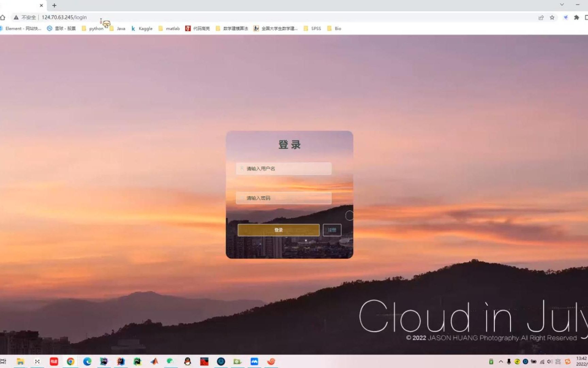The height and width of the screenshot is (368, 588).
Task: Click the white dotted app icon in taskbar
Action: point(37,362)
